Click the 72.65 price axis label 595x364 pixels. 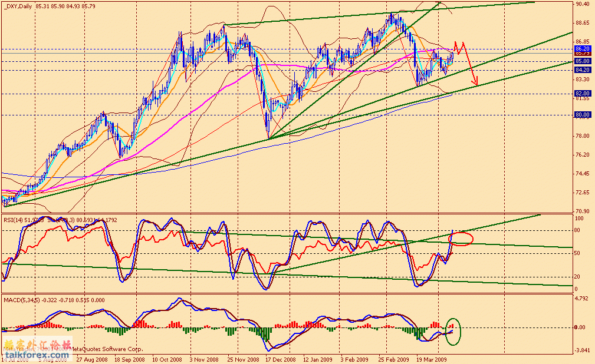pyautogui.click(x=583, y=192)
